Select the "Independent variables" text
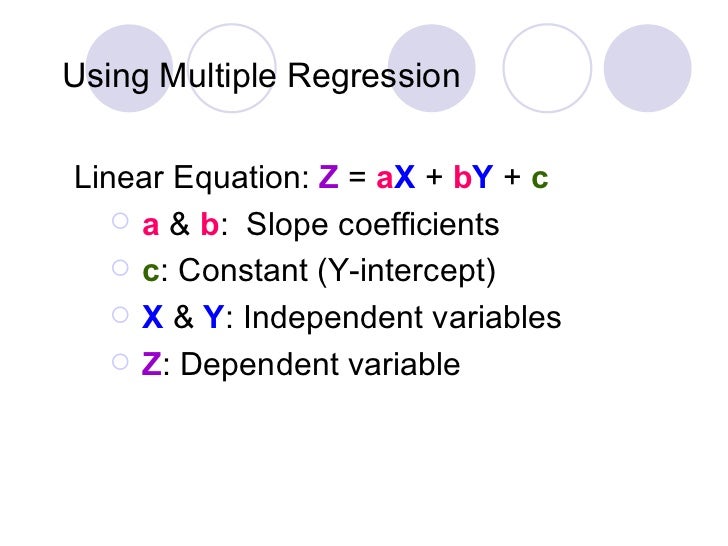 401,318
